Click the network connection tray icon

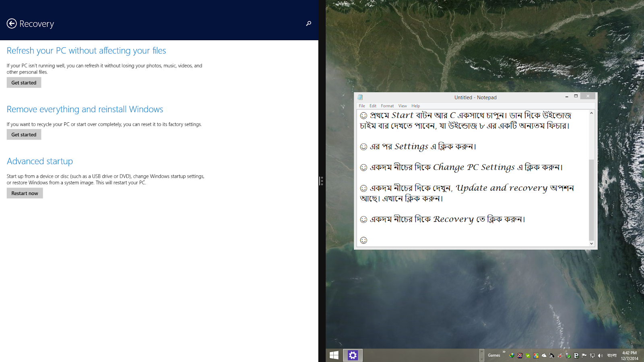pyautogui.click(x=592, y=356)
